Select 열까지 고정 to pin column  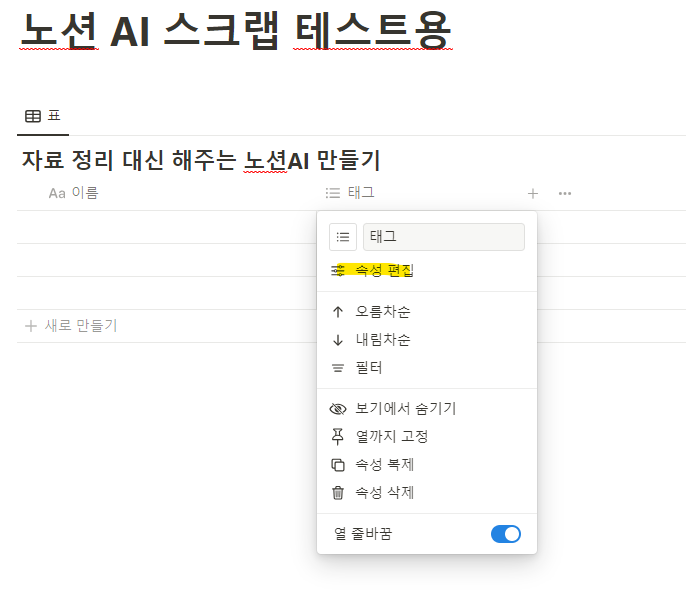[x=427, y=437]
